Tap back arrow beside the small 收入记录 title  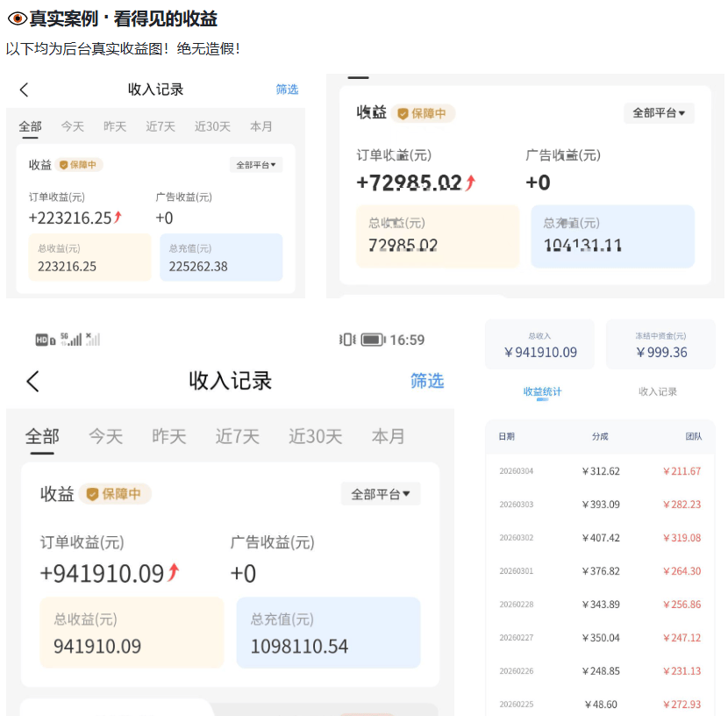(24, 89)
